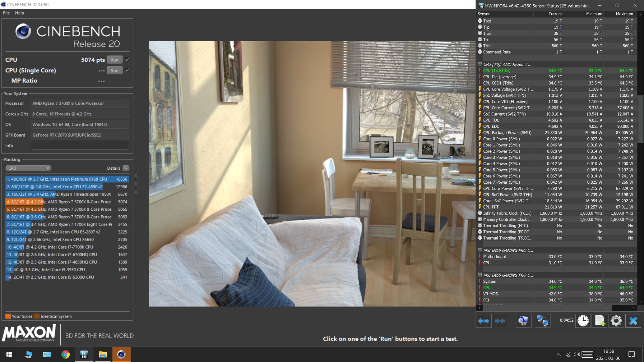The image size is (644, 362).
Task: Start sensor logging with the sheet icon
Action: (x=600, y=321)
